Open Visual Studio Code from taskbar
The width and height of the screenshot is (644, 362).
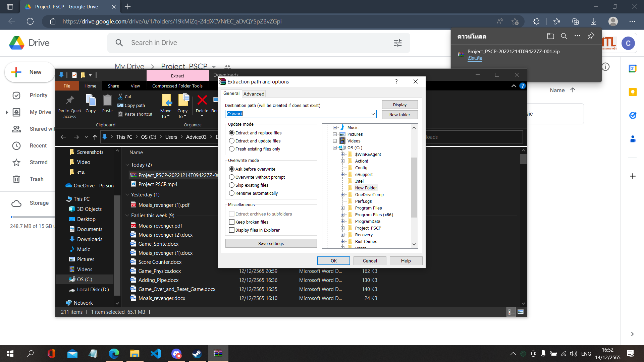(x=156, y=354)
